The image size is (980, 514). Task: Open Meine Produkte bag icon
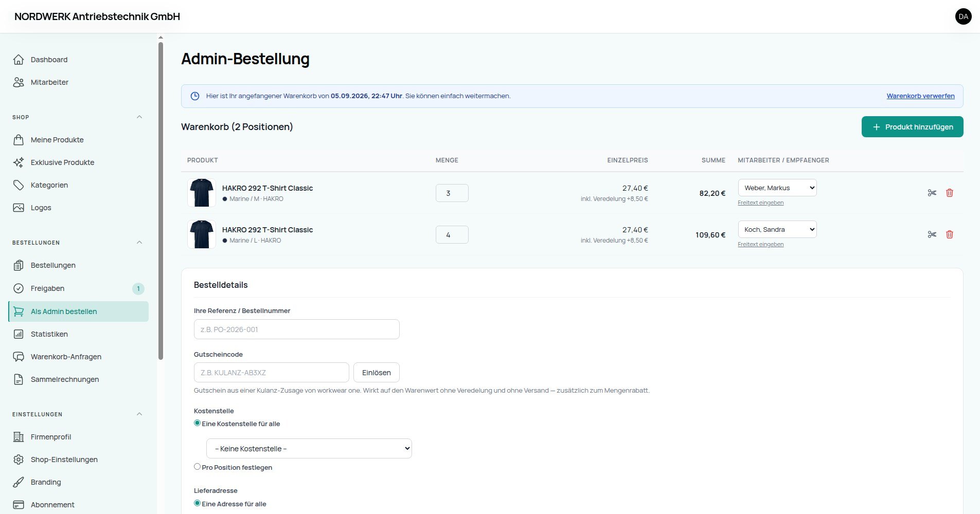pos(19,140)
